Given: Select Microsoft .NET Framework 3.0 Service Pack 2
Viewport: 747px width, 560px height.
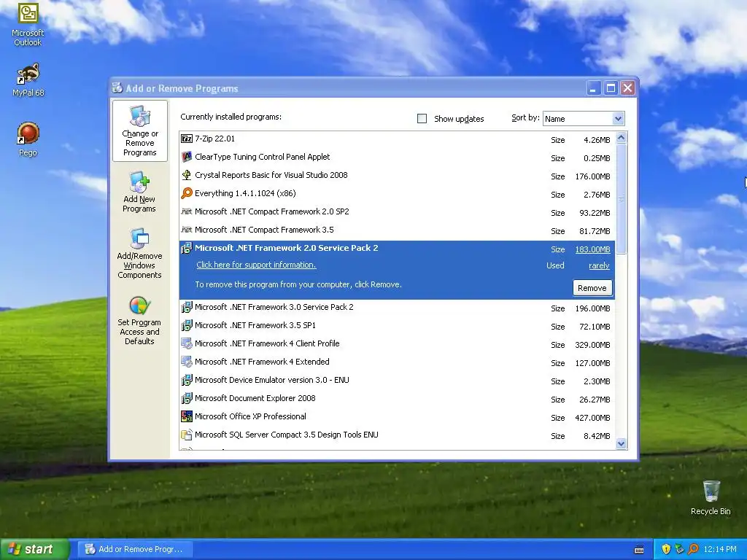Looking at the screenshot, I should [x=397, y=308].
